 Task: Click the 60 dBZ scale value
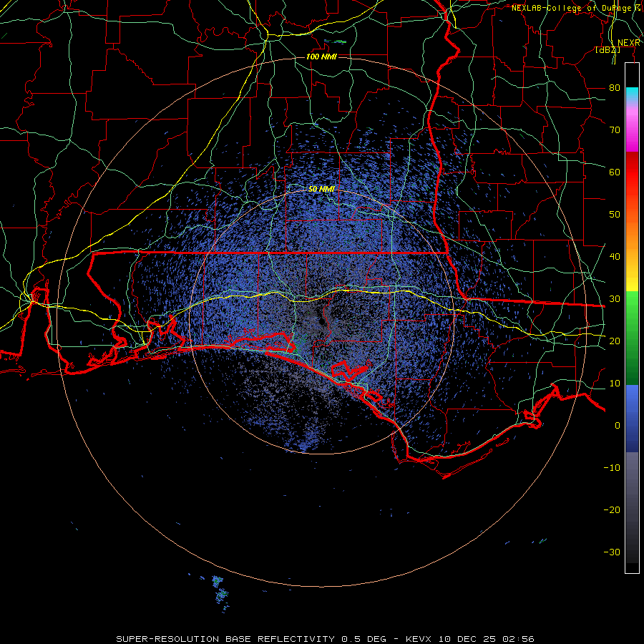tap(615, 172)
